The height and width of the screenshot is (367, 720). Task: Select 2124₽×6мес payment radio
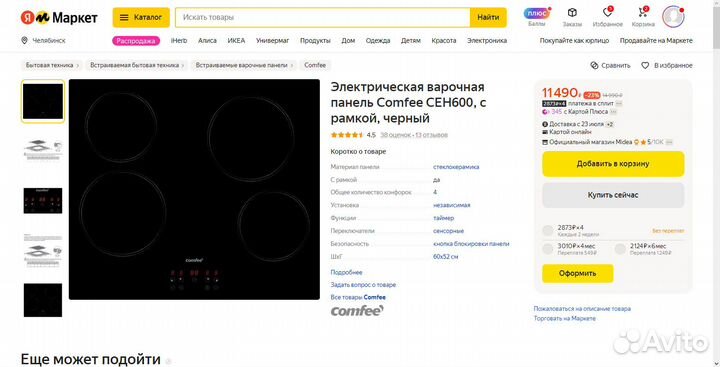620,249
